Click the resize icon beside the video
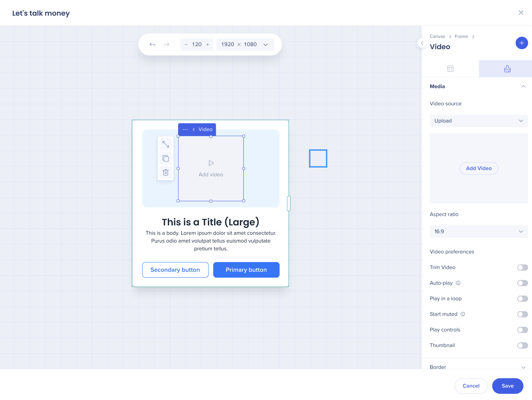Image resolution: width=532 pixels, height=400 pixels. (x=166, y=145)
